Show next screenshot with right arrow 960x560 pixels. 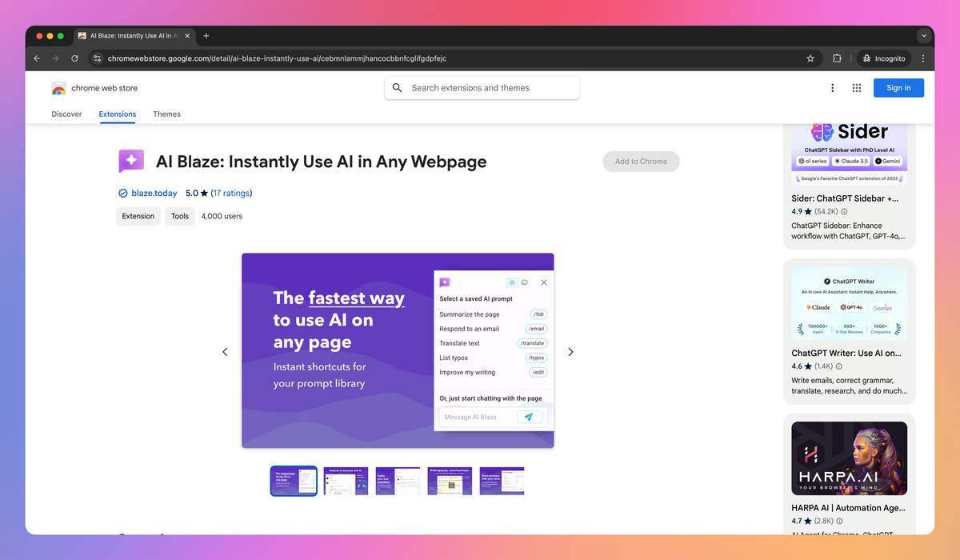pos(570,352)
